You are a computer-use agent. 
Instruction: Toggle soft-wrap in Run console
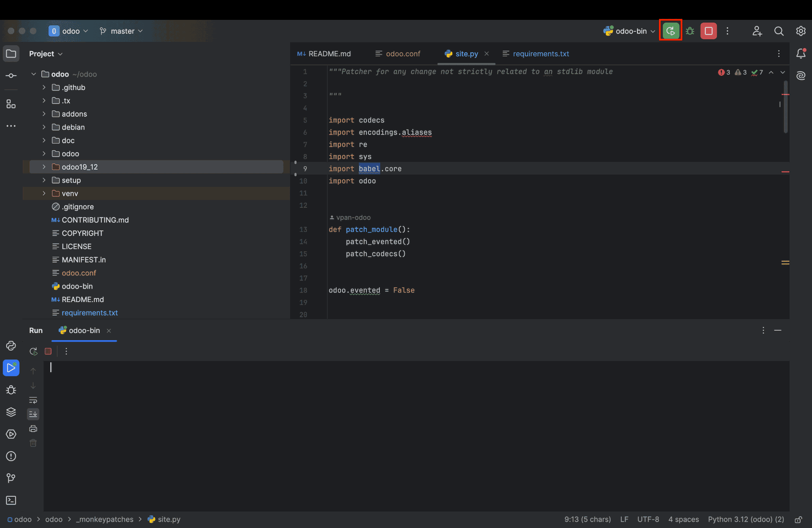(x=33, y=400)
